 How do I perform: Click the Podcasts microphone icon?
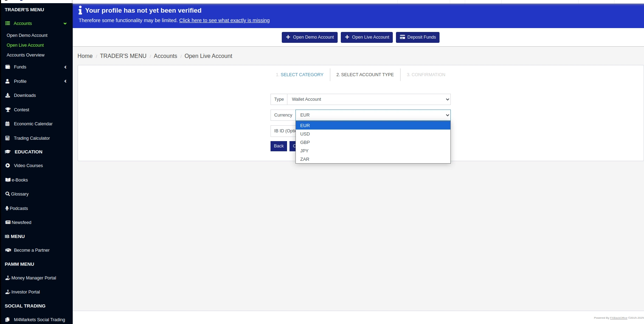7,209
